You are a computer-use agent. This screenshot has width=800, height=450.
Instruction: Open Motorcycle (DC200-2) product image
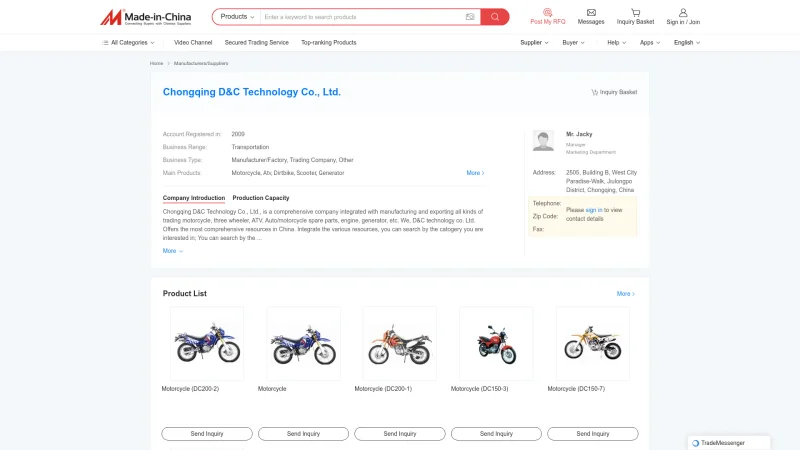[207, 343]
